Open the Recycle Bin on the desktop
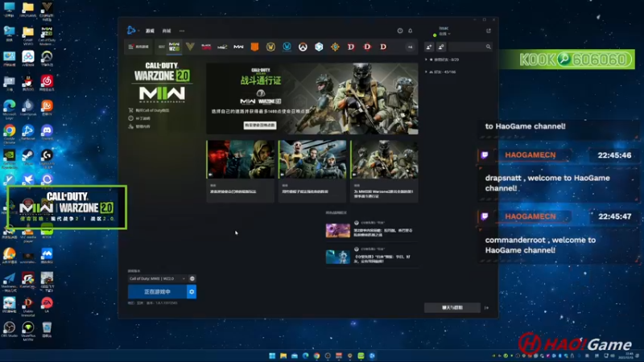Screen dimensions: 644x362 tap(47, 329)
